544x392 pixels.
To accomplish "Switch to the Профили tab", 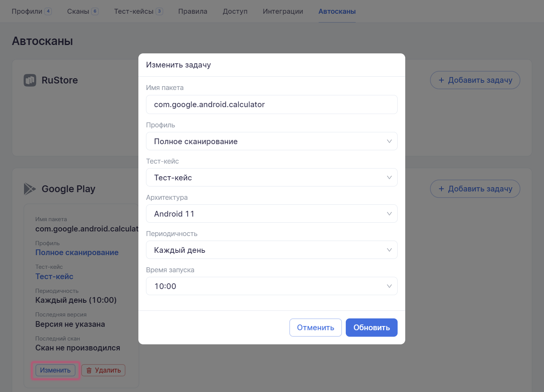I will click(x=27, y=11).
